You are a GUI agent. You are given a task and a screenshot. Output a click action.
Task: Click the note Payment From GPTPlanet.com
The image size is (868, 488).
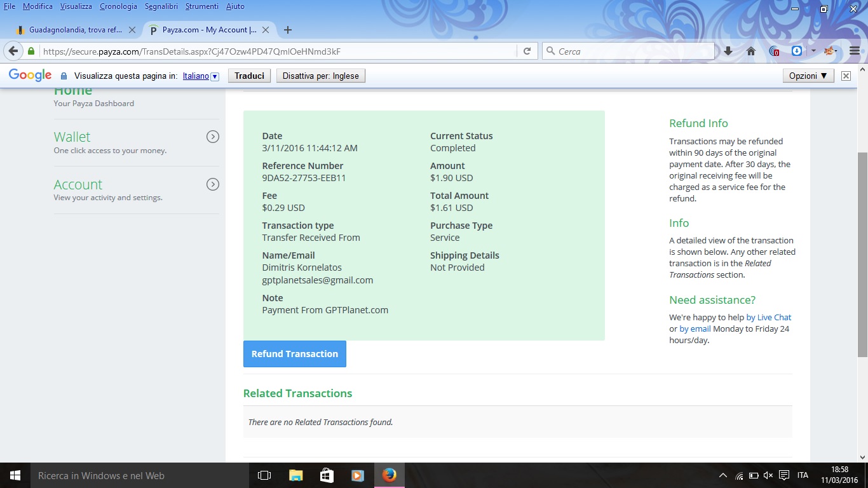325,310
